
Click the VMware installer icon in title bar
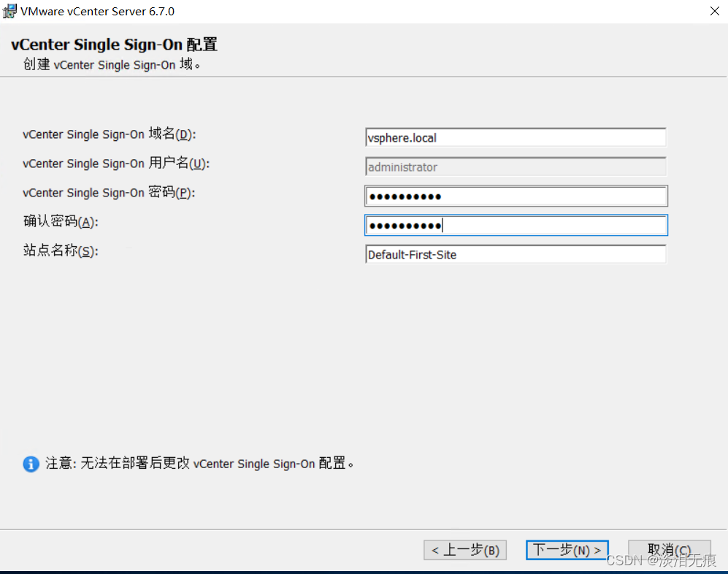click(x=9, y=11)
